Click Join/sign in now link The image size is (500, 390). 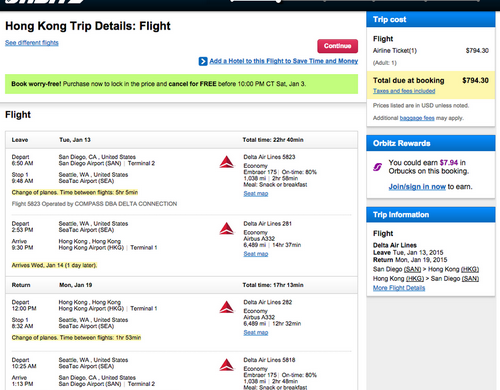[417, 187]
